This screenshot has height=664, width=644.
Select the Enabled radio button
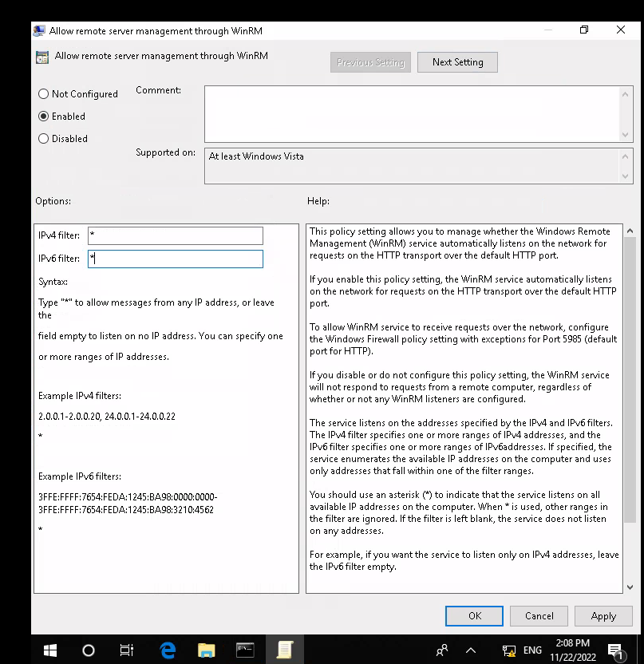61,117
